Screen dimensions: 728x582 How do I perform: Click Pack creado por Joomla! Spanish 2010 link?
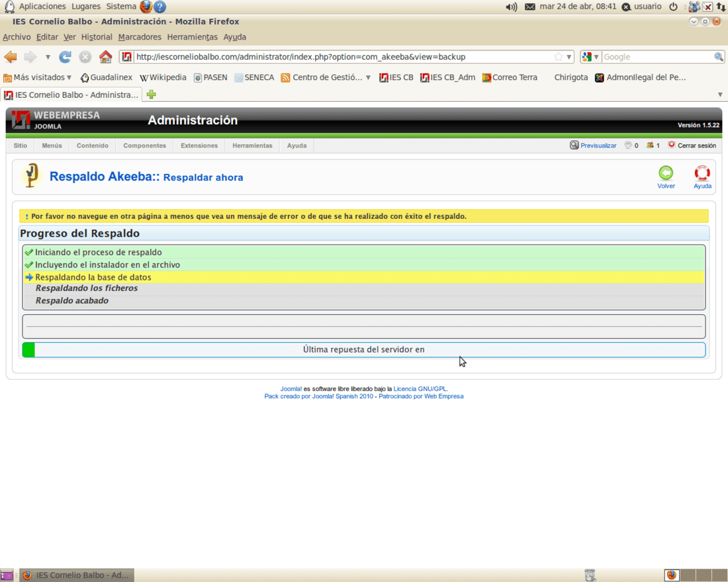318,396
